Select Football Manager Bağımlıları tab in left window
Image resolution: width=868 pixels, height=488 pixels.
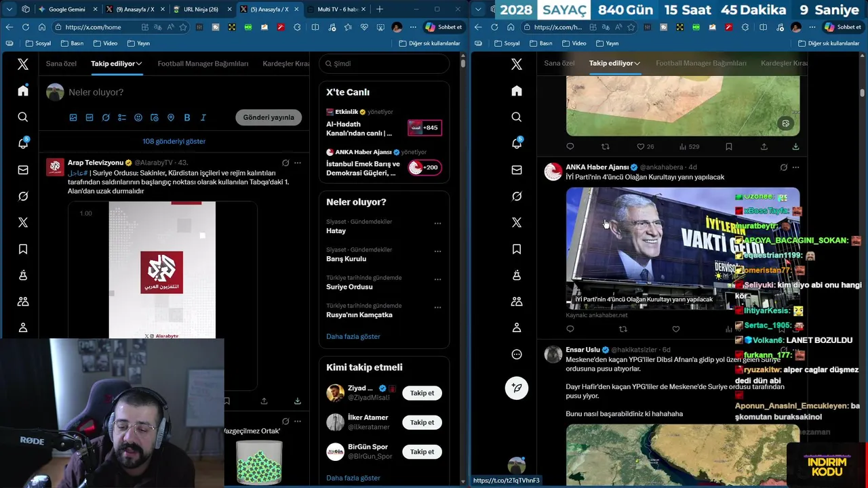(x=203, y=63)
